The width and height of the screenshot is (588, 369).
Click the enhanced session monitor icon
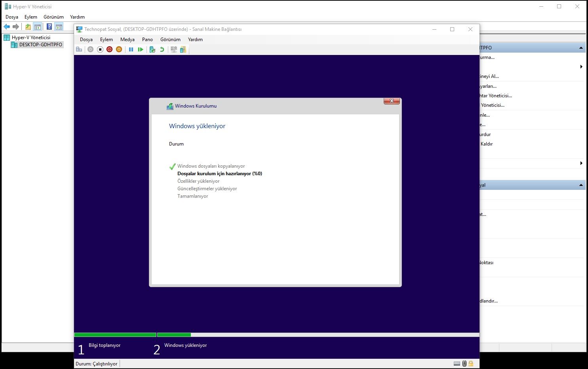click(x=173, y=49)
